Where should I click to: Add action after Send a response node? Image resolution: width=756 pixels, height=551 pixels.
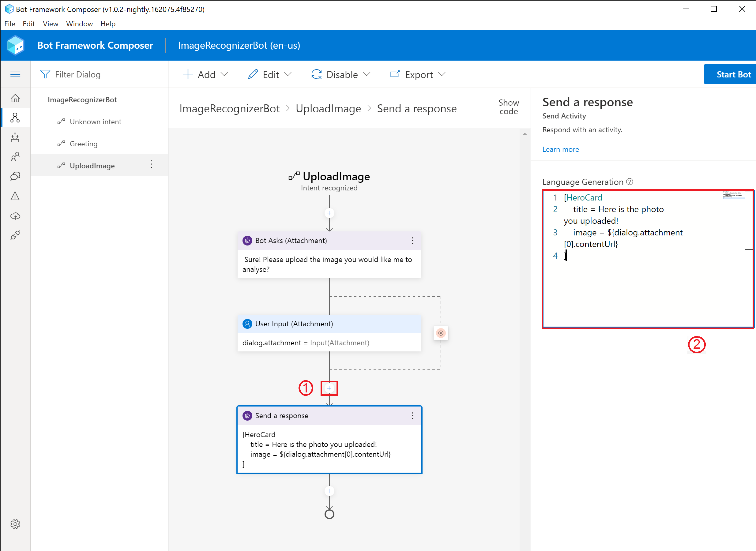[329, 491]
